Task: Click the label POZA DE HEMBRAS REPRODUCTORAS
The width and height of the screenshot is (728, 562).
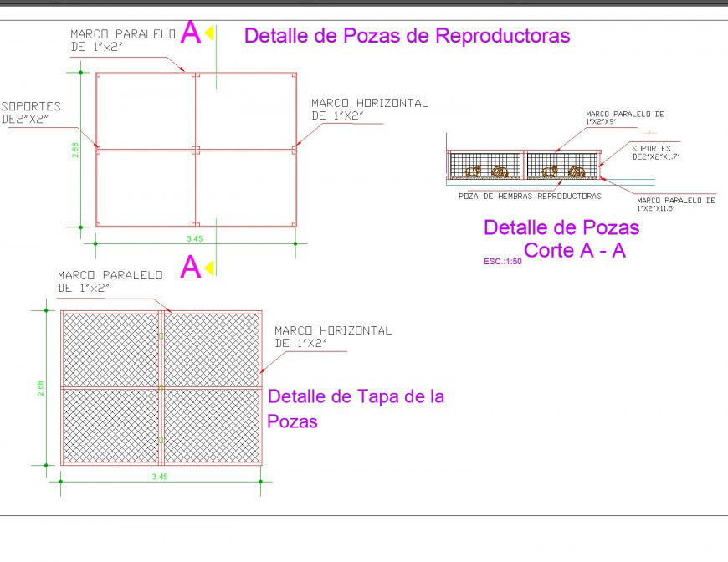Action: (x=528, y=195)
